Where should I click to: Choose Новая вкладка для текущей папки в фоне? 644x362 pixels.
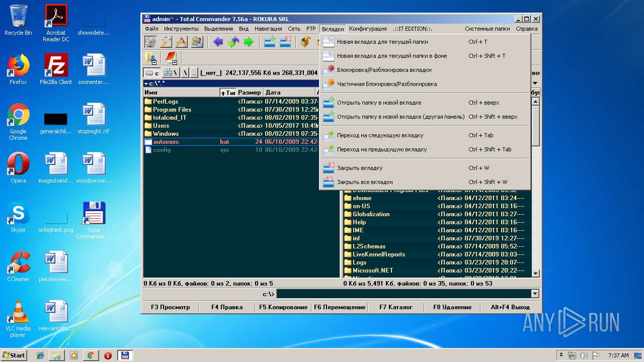tap(425, 56)
